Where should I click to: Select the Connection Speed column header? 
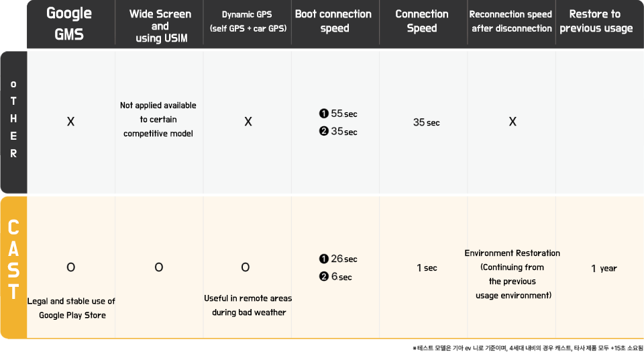click(x=421, y=21)
